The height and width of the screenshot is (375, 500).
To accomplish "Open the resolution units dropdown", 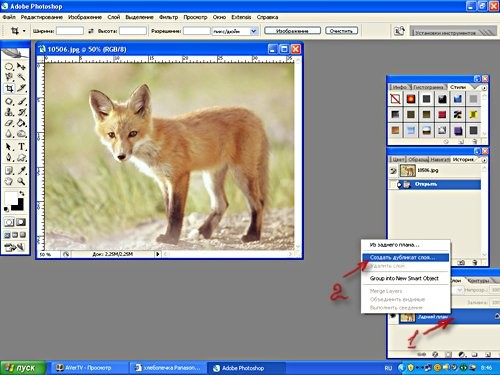I will tap(253, 31).
